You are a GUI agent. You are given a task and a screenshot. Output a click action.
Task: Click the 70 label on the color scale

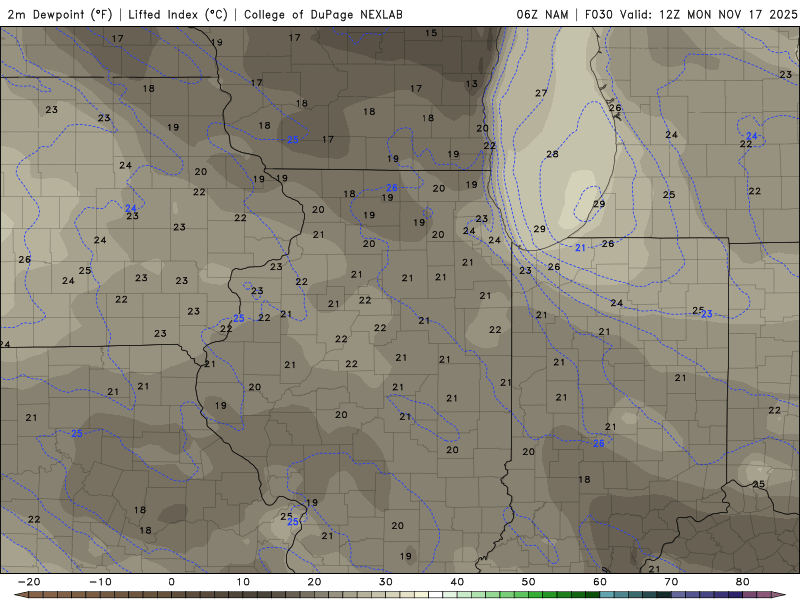click(671, 582)
